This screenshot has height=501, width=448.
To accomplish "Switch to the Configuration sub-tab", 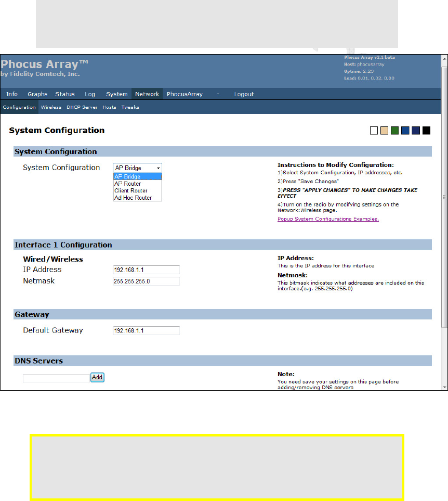I will point(19,107).
